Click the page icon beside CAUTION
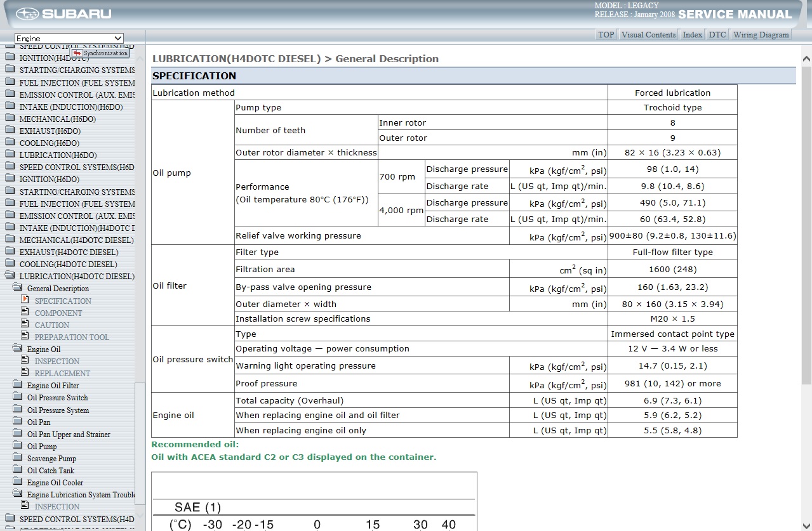812x531 pixels. point(25,324)
